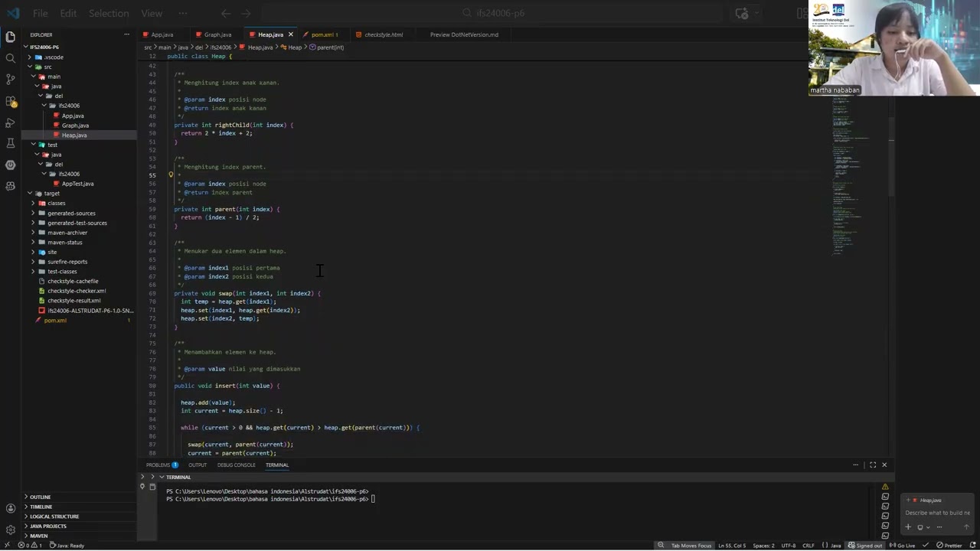
Task: Open the Source Control view
Action: [11, 79]
